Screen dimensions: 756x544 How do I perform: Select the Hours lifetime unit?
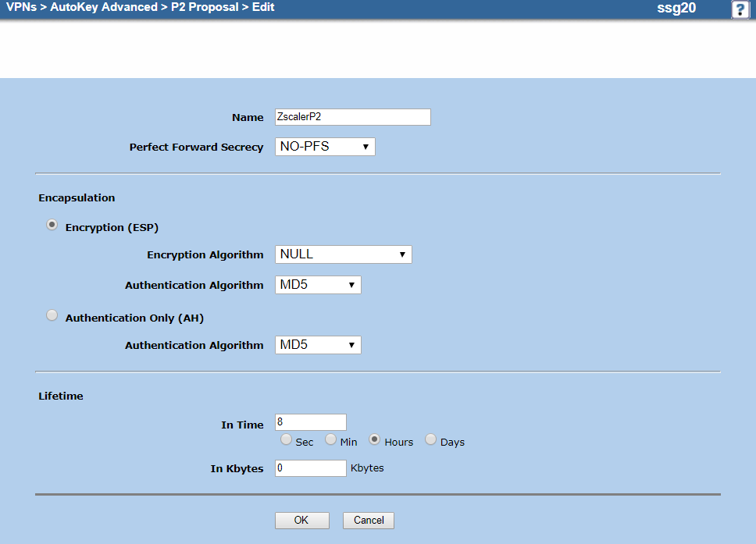pyautogui.click(x=375, y=440)
